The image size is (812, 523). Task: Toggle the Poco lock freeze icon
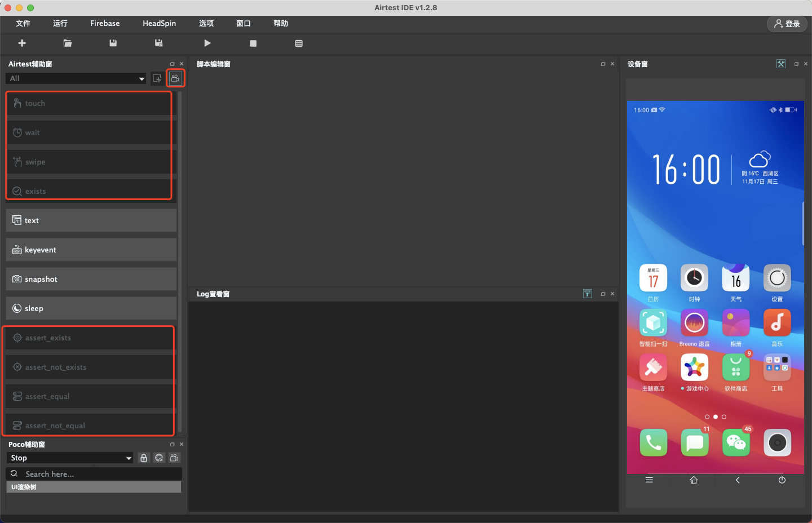coord(144,458)
